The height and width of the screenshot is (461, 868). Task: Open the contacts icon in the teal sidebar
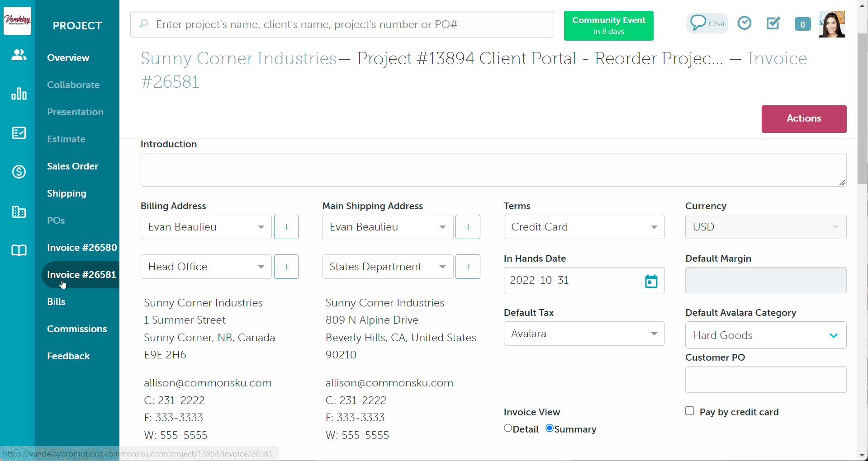pos(18,55)
